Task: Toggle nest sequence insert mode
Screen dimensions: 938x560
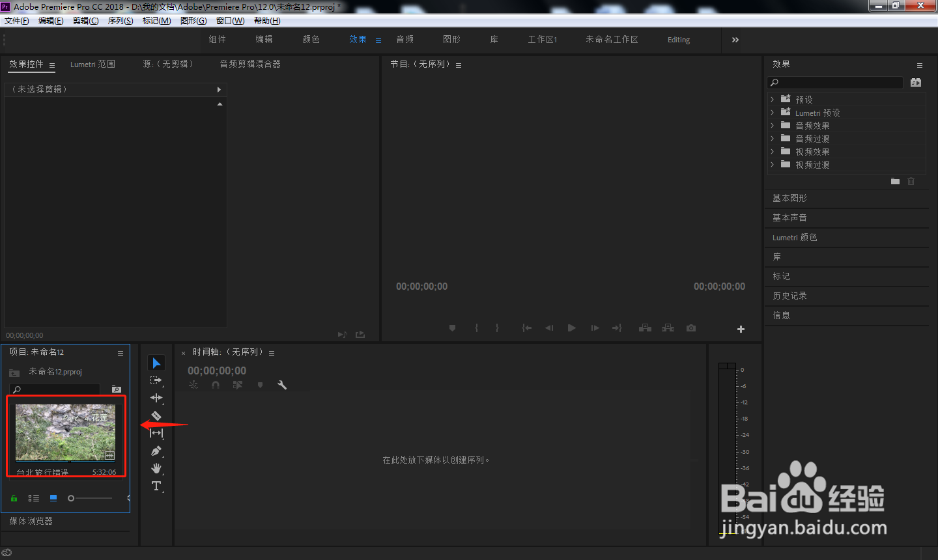Action: tap(193, 385)
